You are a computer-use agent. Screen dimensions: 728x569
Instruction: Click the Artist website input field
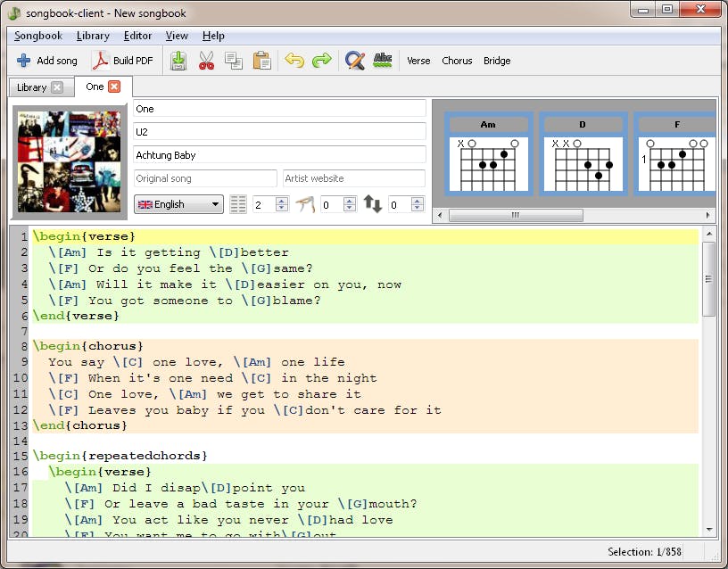pyautogui.click(x=353, y=178)
